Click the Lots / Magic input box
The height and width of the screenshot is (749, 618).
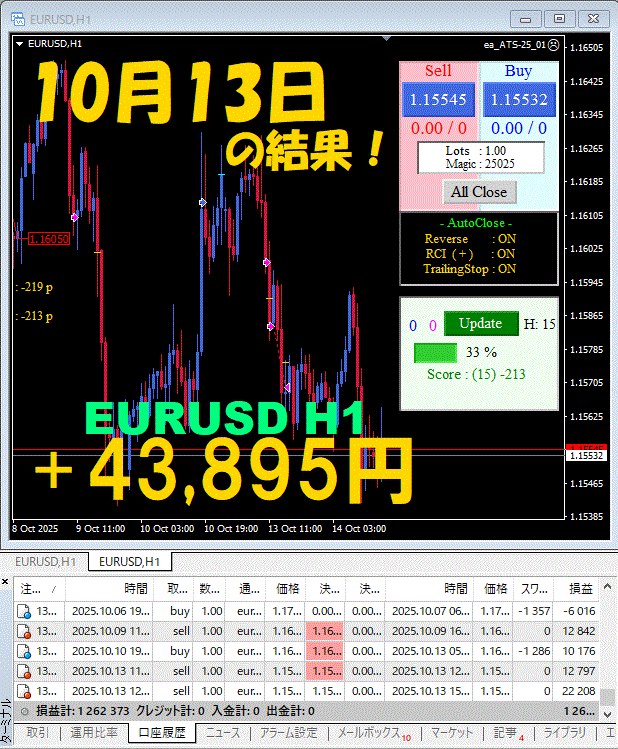pos(480,157)
